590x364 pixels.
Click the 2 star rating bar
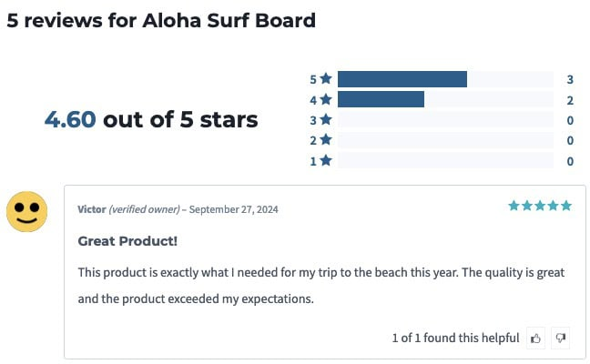(445, 140)
